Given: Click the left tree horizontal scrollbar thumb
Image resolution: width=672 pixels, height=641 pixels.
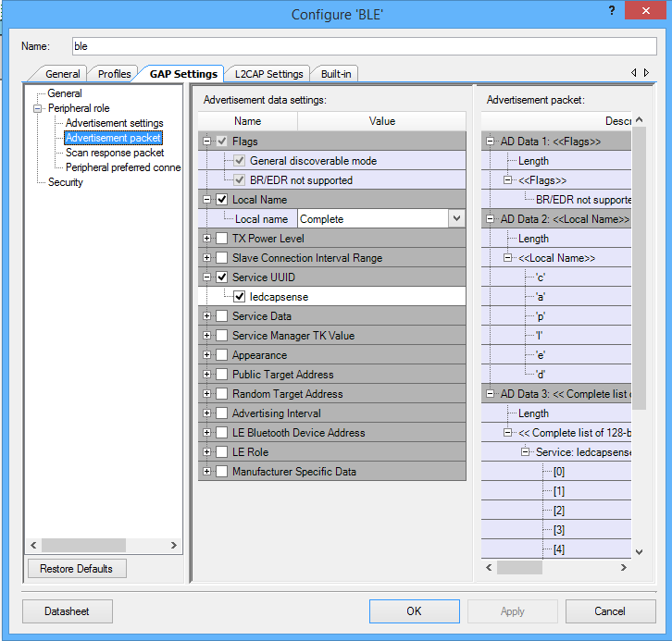Looking at the screenshot, I should tap(83, 545).
